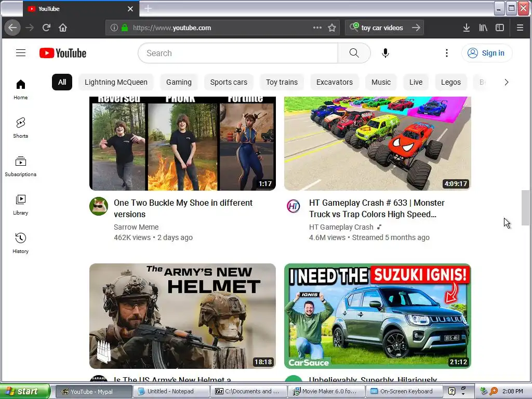Viewport: 532px width, 399px height.
Task: Open 'HT Gameplay Crash # 633' video title
Action: coord(377,208)
